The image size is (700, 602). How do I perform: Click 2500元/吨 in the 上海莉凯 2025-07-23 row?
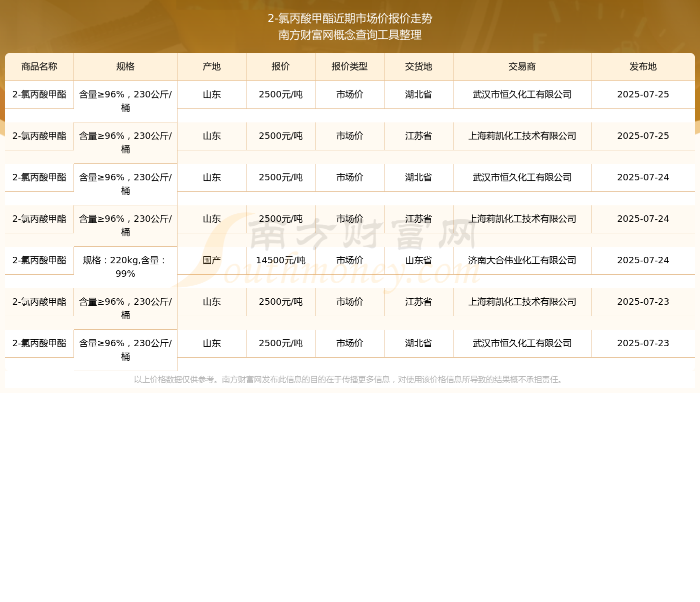pyautogui.click(x=281, y=302)
